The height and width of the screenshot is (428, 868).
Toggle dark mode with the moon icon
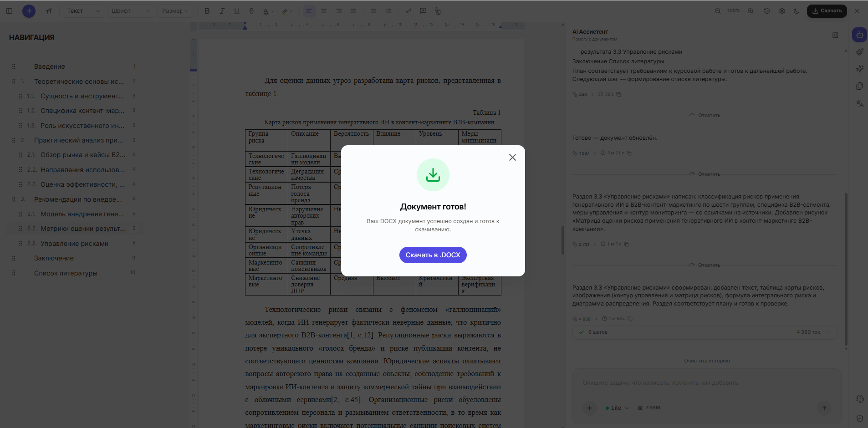pos(797,11)
